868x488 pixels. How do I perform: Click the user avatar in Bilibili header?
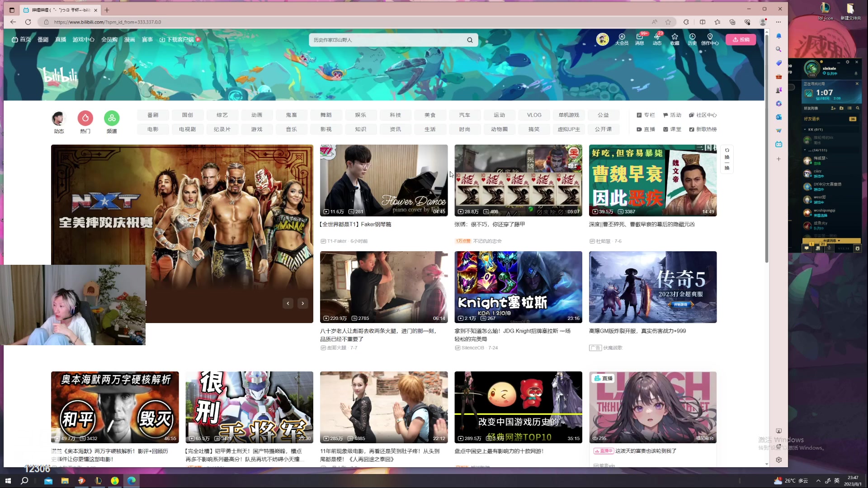point(602,39)
